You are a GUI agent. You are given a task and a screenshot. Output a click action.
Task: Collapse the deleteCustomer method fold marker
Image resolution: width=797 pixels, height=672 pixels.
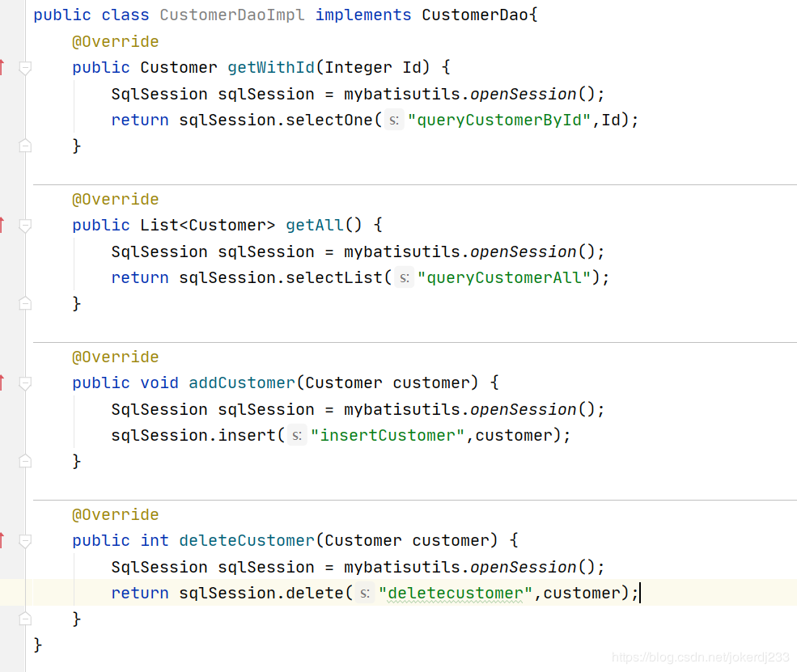click(25, 541)
